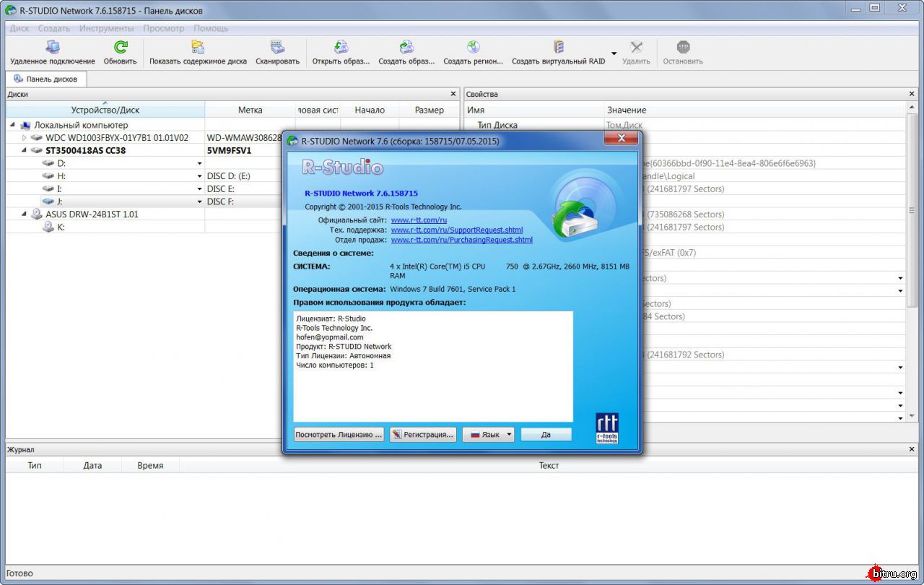Open the Language (Язык) dropdown button
The width and height of the screenshot is (924, 585).
coord(488,434)
